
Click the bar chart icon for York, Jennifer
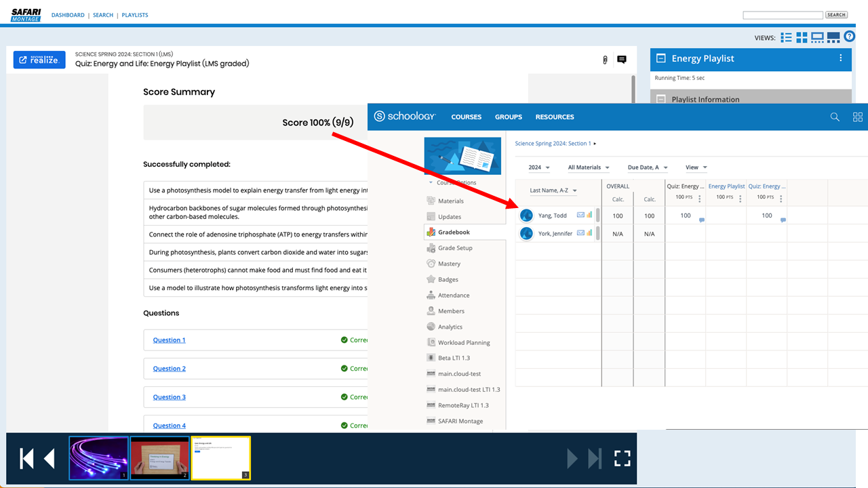(589, 233)
